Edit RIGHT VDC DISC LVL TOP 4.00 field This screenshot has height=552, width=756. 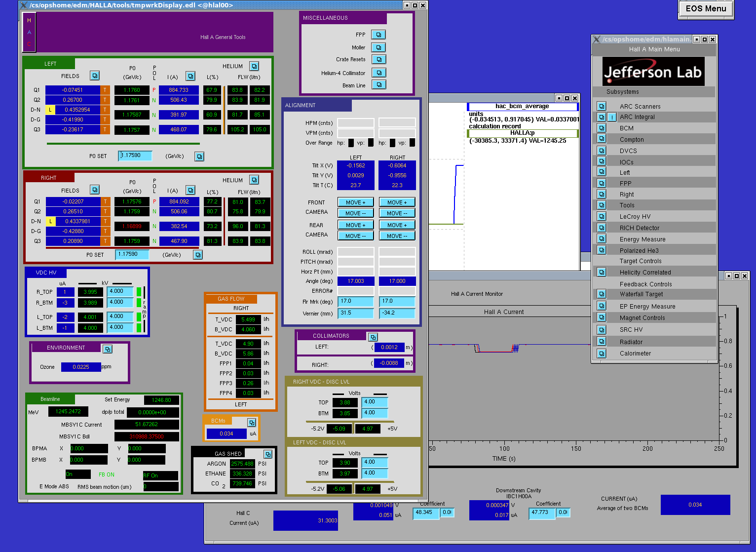point(375,402)
